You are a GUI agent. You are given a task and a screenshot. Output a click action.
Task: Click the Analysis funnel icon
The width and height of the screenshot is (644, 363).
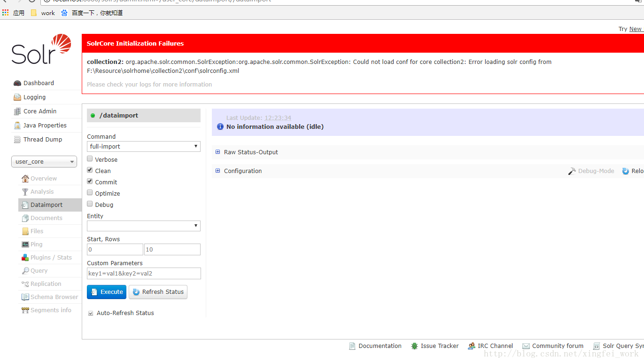pos(25,192)
